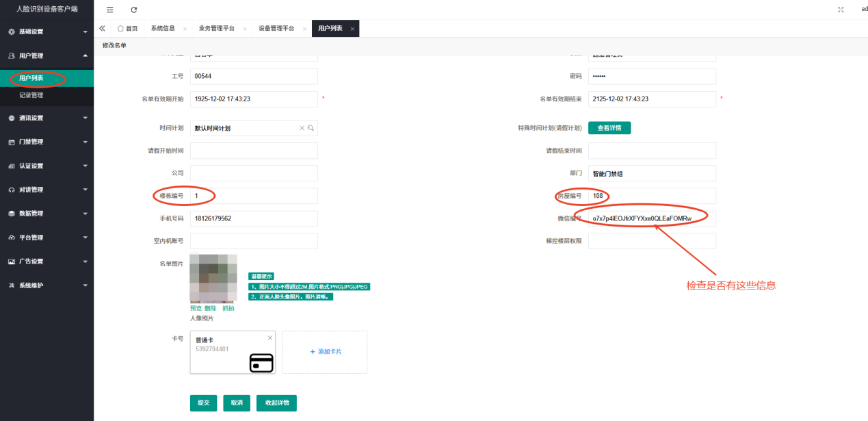Remove the 普通卡 card with its x icon

(x=269, y=337)
